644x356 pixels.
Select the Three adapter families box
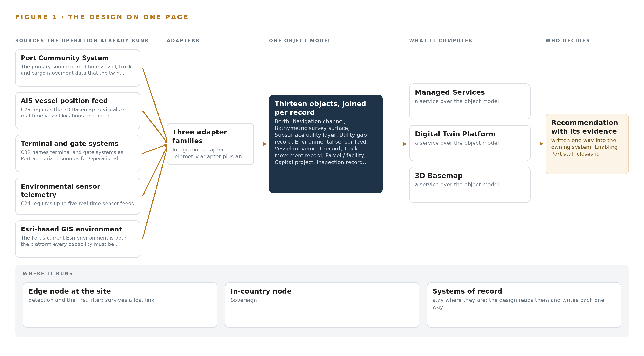pyautogui.click(x=210, y=144)
